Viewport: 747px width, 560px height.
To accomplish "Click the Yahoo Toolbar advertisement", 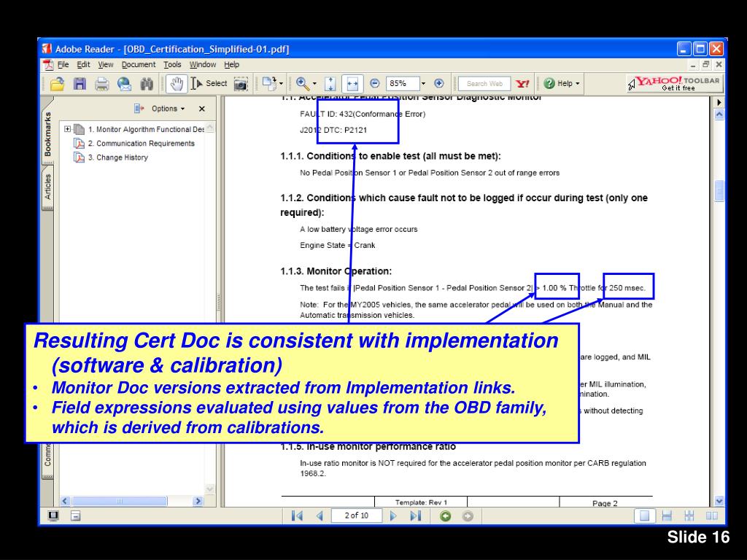I will [x=673, y=83].
